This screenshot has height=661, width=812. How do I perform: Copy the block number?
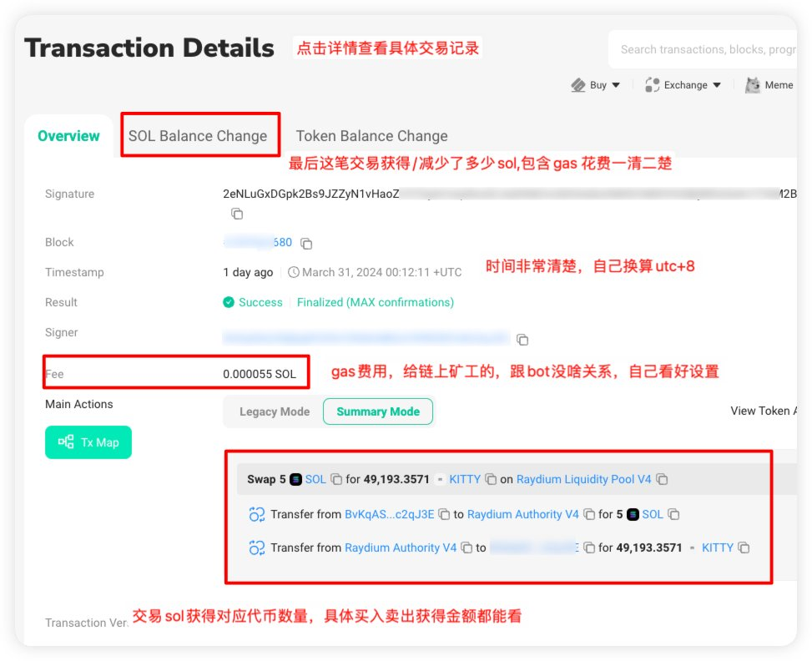coord(306,244)
